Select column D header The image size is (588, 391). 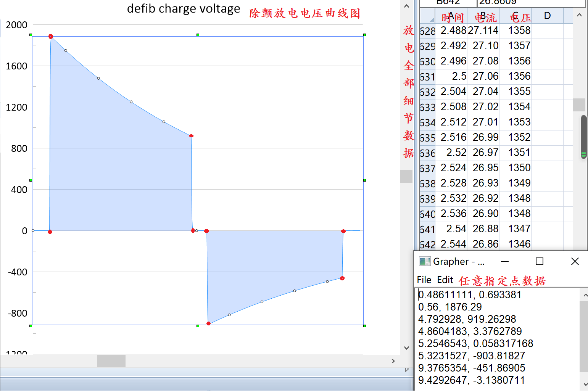click(x=547, y=16)
